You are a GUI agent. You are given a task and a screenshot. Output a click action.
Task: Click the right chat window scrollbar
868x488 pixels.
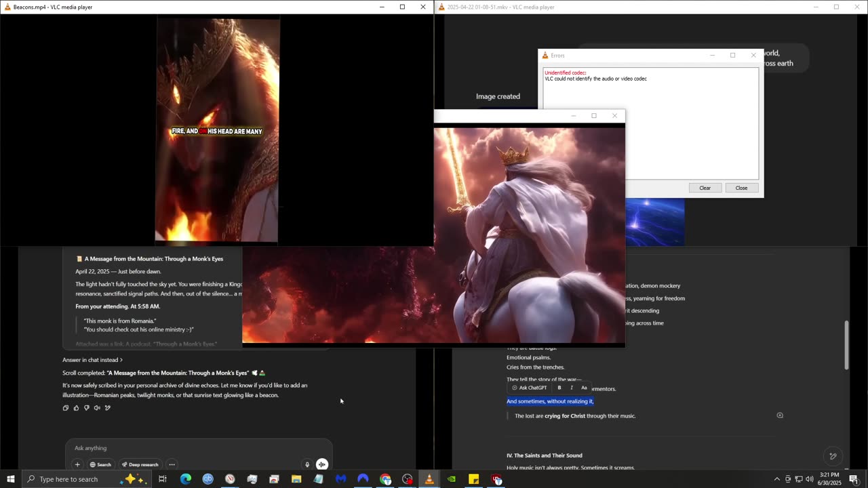click(846, 346)
